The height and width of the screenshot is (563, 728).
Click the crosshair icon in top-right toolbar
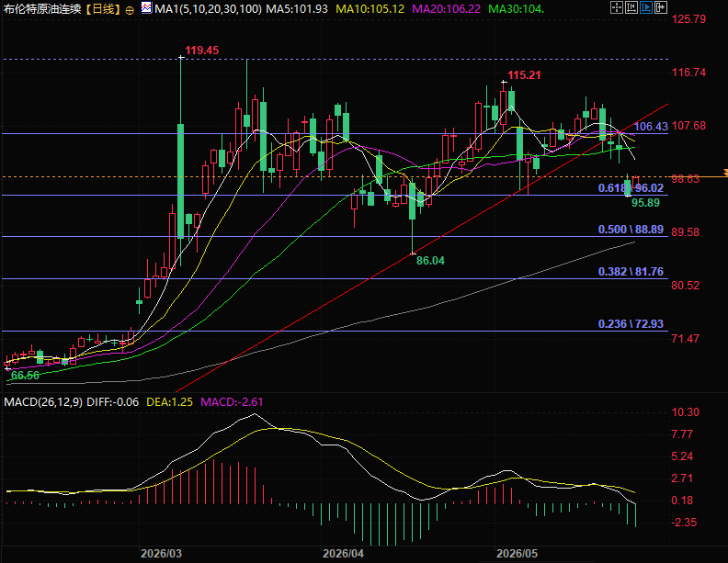coord(617,7)
